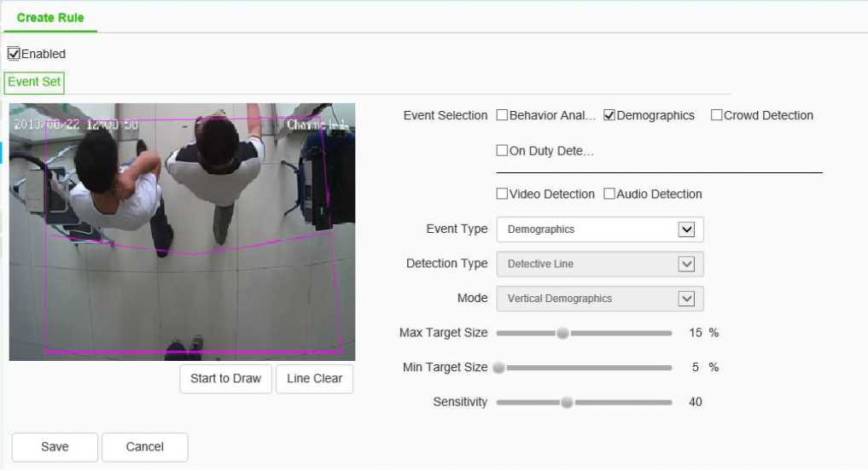
Task: Click the Sensitivity slider handle
Action: pos(567,402)
